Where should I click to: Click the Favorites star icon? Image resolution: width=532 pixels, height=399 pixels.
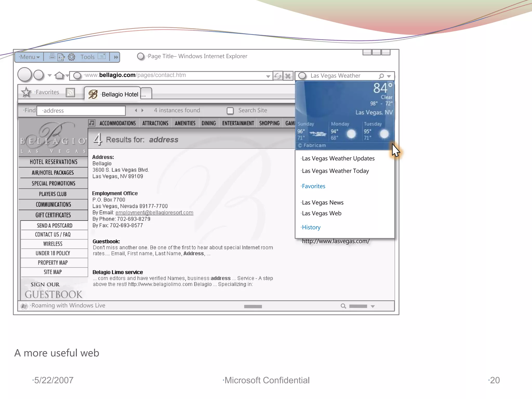tap(26, 92)
